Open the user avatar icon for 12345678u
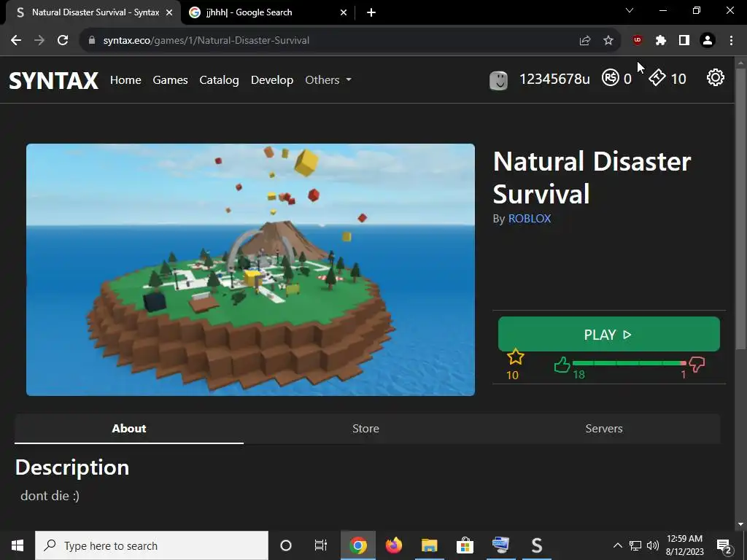This screenshot has width=747, height=560. 498,80
